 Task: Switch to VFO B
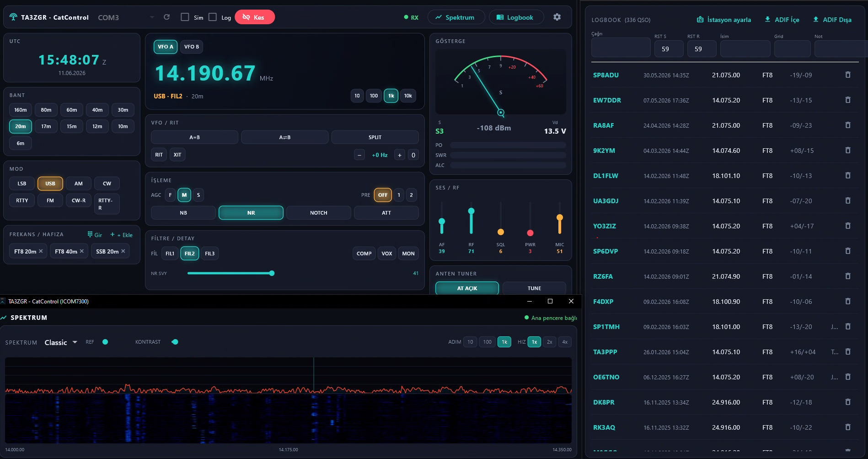coord(192,47)
